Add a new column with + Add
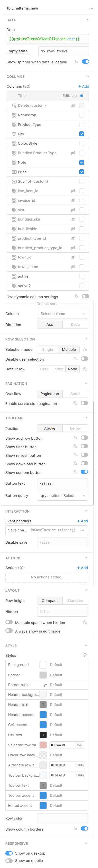This screenshot has height=868, width=98. 84,86
